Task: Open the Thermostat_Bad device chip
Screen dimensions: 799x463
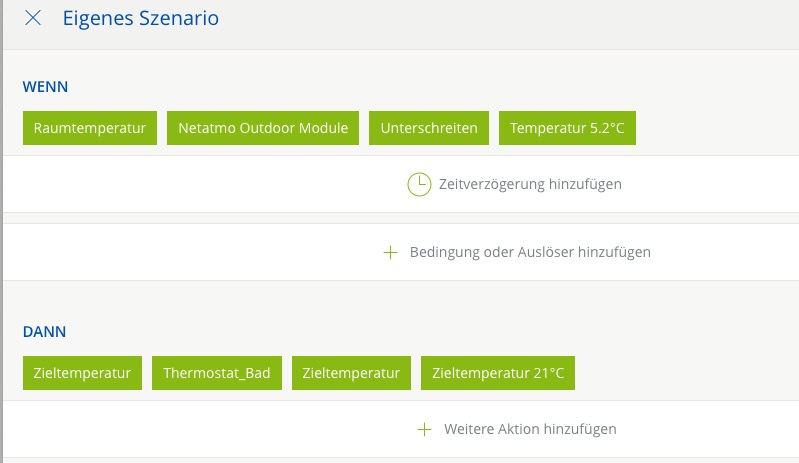Action: [x=217, y=373]
